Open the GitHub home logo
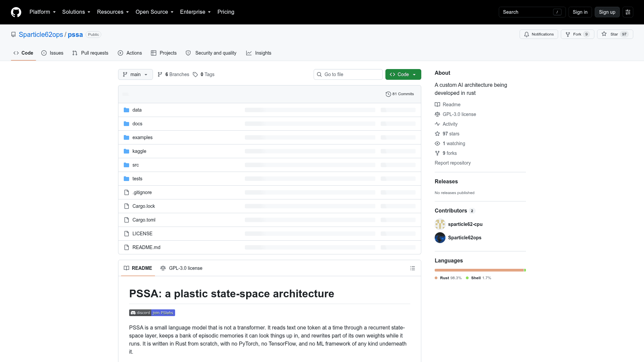This screenshot has height=362, width=644. click(16, 12)
